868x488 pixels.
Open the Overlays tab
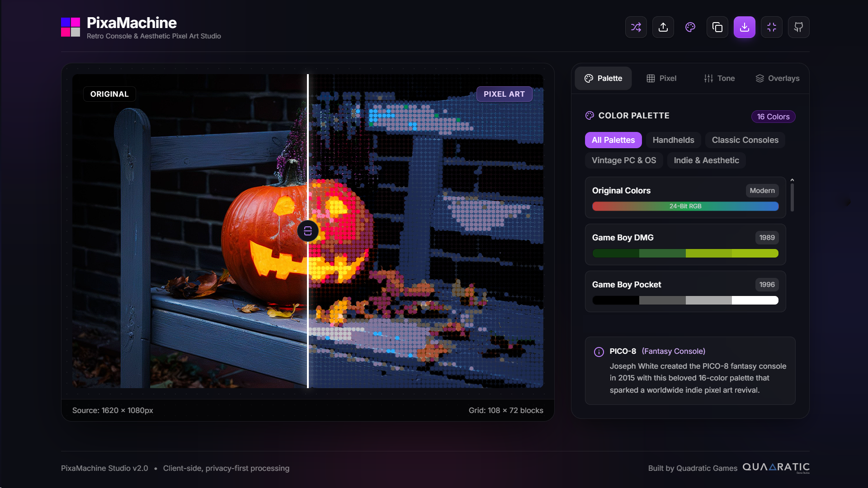click(x=778, y=78)
